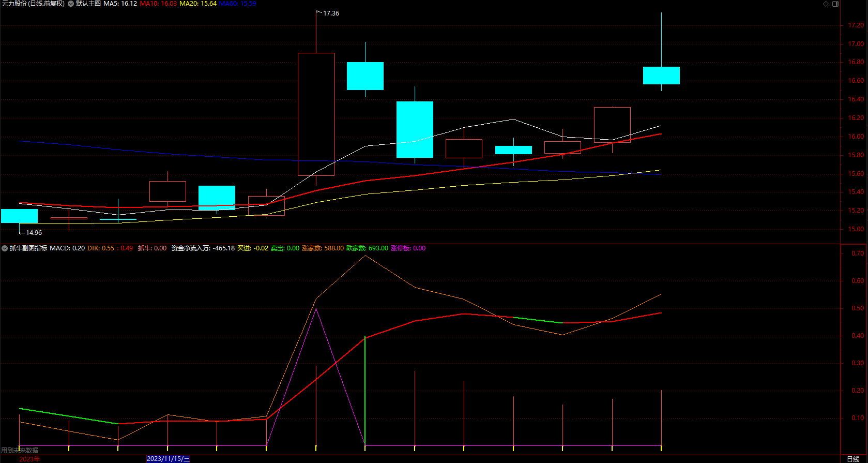868x463 pixels.
Task: Select the MA60: 15.59 indicator value
Action: point(238,4)
